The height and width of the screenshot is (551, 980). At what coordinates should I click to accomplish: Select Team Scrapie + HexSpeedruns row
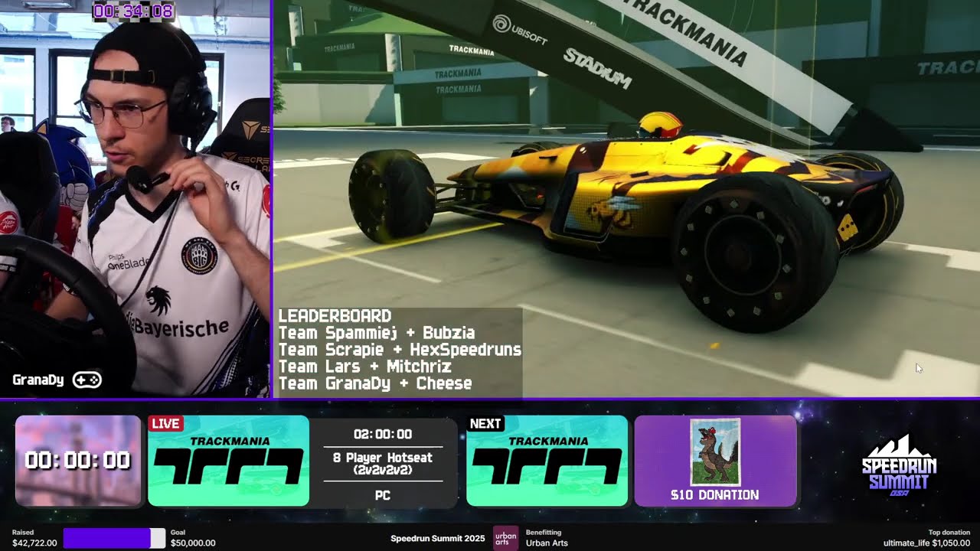click(400, 350)
